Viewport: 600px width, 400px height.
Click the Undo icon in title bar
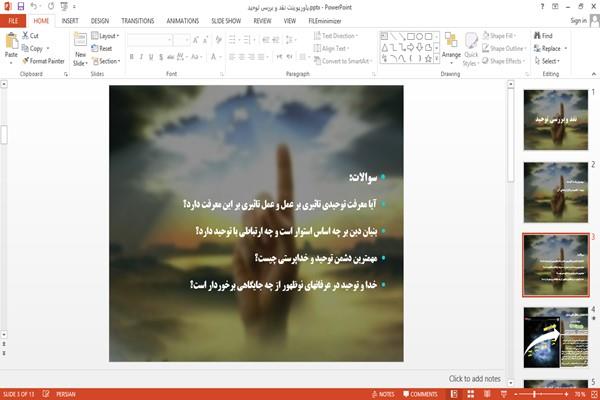point(34,7)
